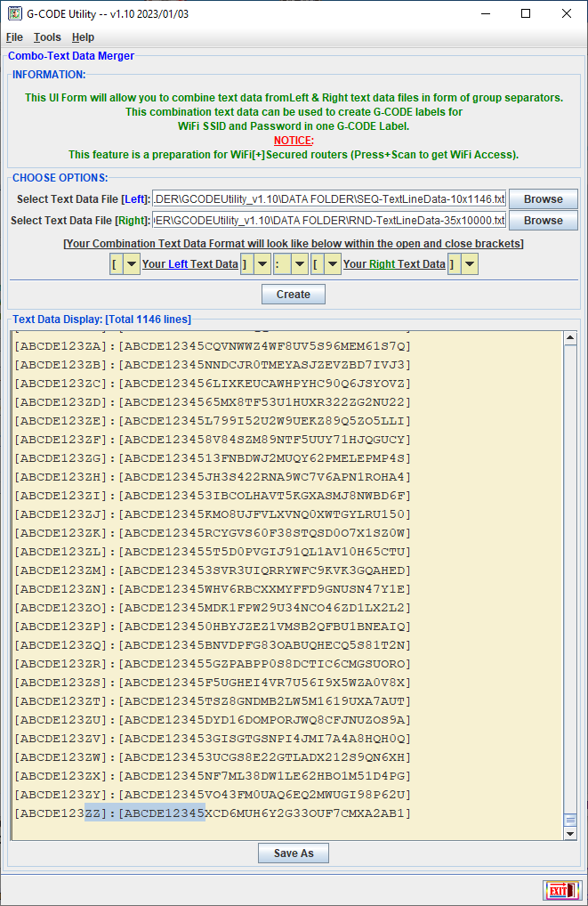The height and width of the screenshot is (906, 588).
Task: Click the Save As button
Action: coord(294,853)
